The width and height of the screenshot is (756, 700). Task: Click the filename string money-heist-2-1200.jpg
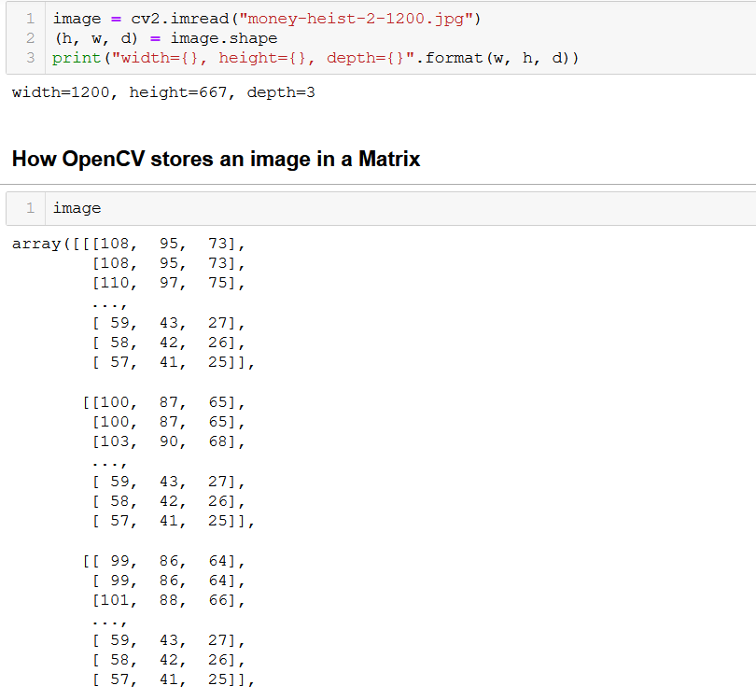(x=356, y=19)
